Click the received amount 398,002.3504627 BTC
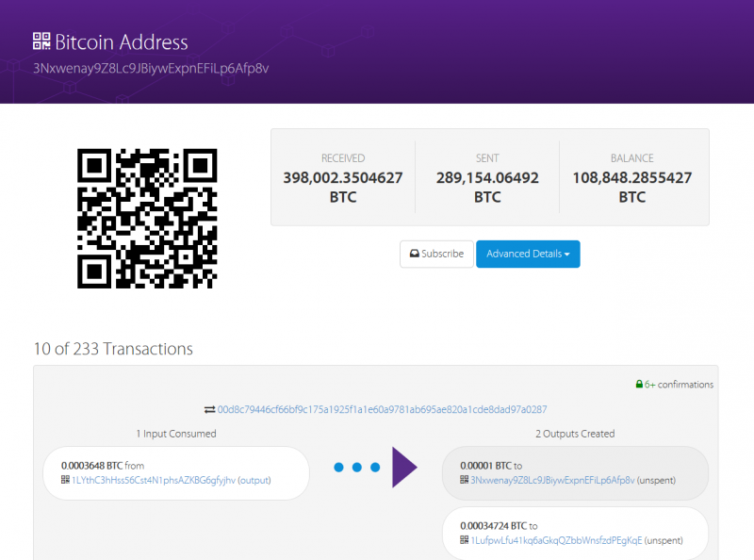 click(x=343, y=188)
